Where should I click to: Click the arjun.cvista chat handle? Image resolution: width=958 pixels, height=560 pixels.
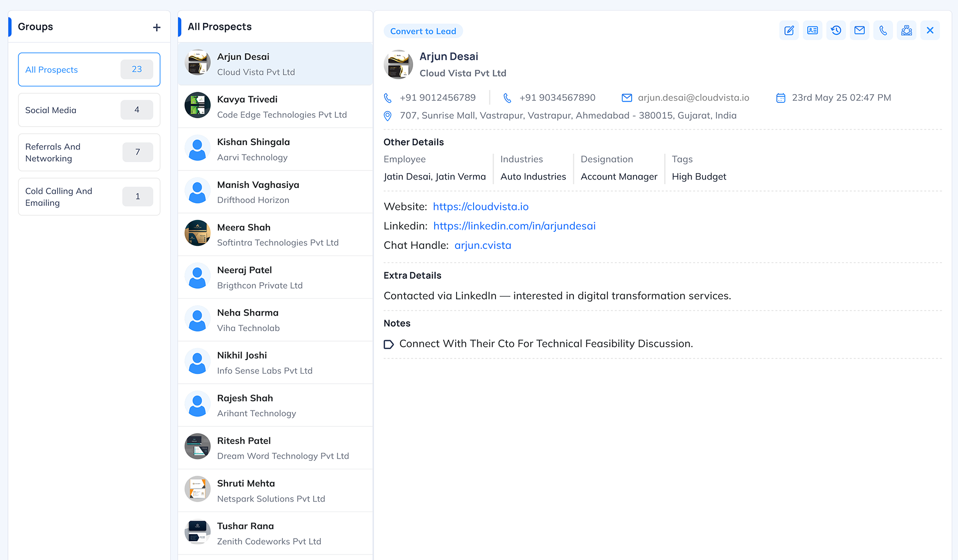click(x=482, y=245)
